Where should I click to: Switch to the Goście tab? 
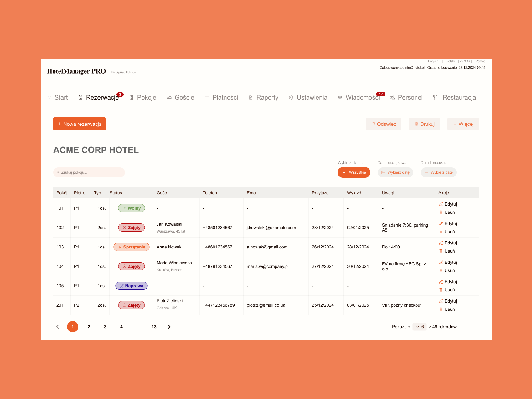[x=184, y=97]
